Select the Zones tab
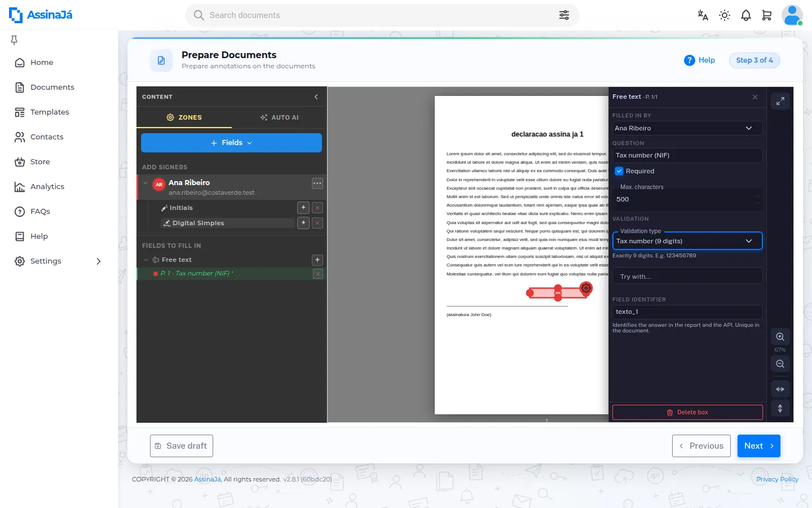The width and height of the screenshot is (812, 508). point(184,117)
